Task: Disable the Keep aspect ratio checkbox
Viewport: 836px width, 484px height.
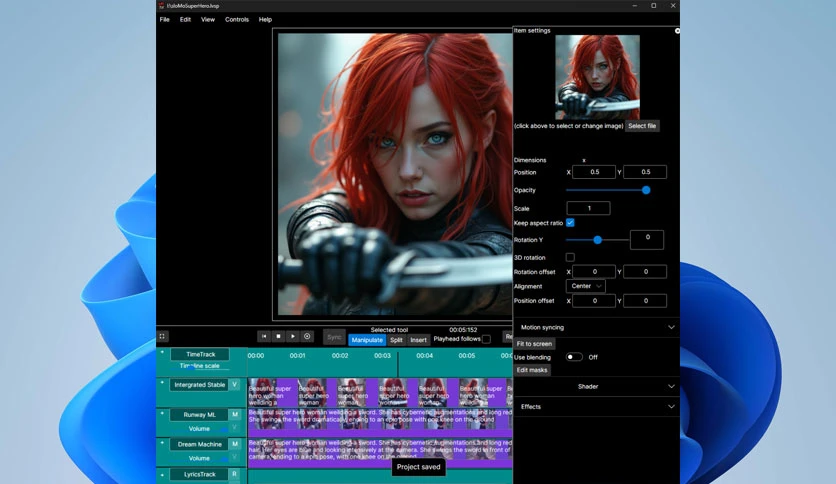Action: point(570,223)
